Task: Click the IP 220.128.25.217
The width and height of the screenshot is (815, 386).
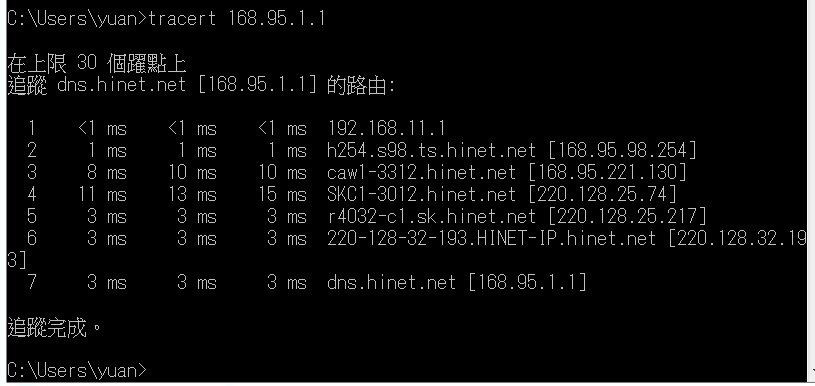Action: [627, 216]
